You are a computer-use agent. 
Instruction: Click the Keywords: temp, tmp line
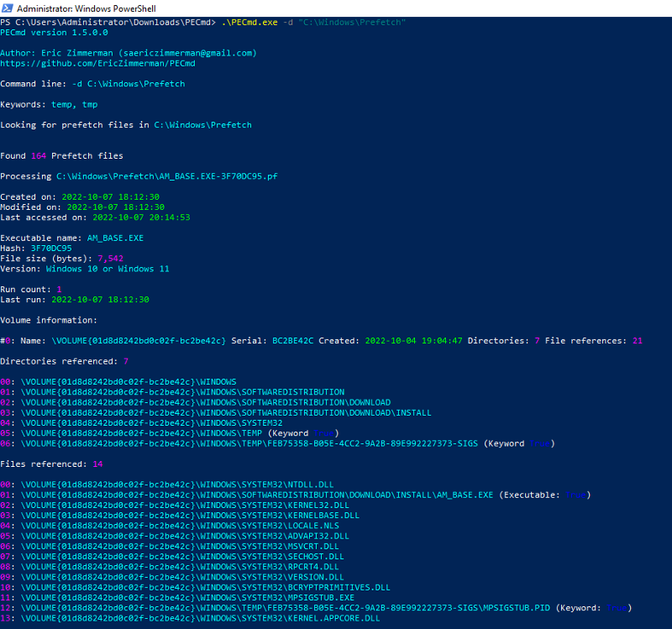[49, 104]
